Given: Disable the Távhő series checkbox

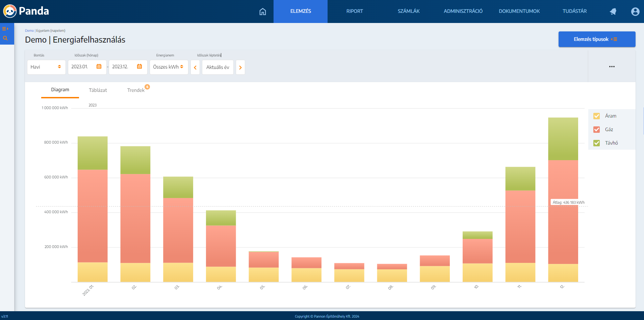Looking at the screenshot, I should point(597,143).
